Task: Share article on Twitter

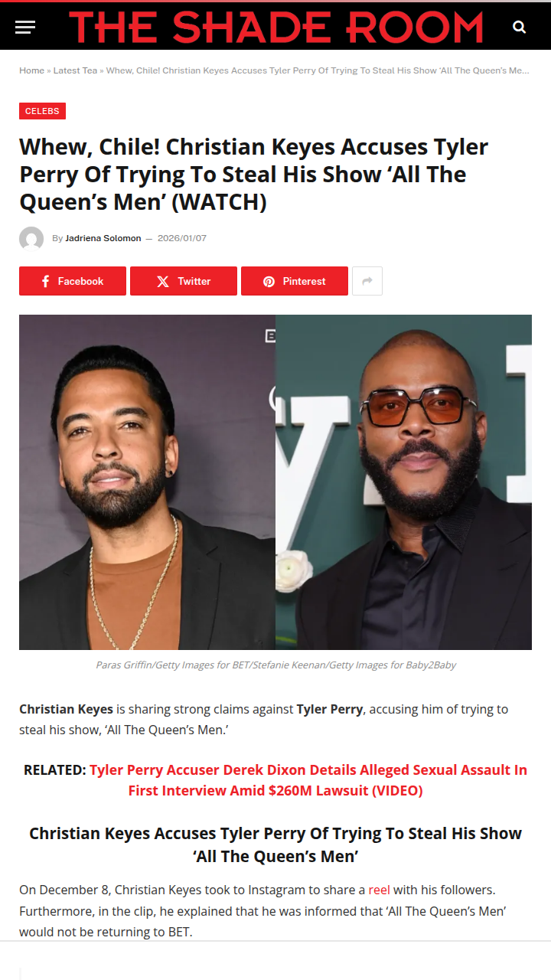Action: (184, 281)
